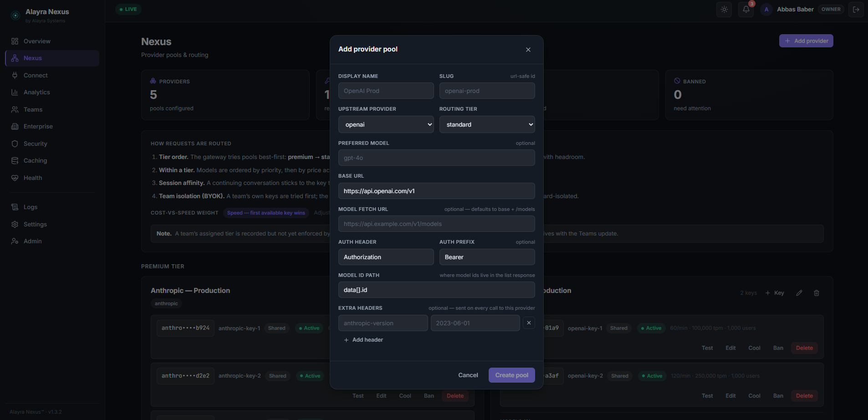Click the extra header name field
Viewport: 868px width, 420px height.
pyautogui.click(x=383, y=323)
